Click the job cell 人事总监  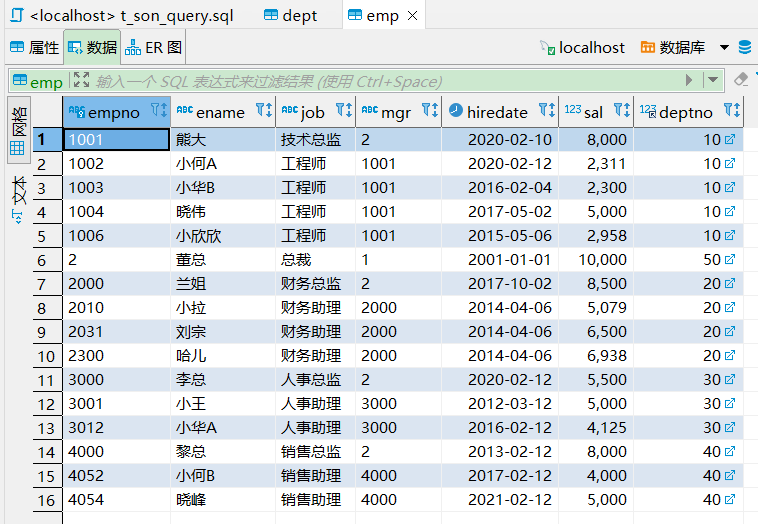point(316,380)
